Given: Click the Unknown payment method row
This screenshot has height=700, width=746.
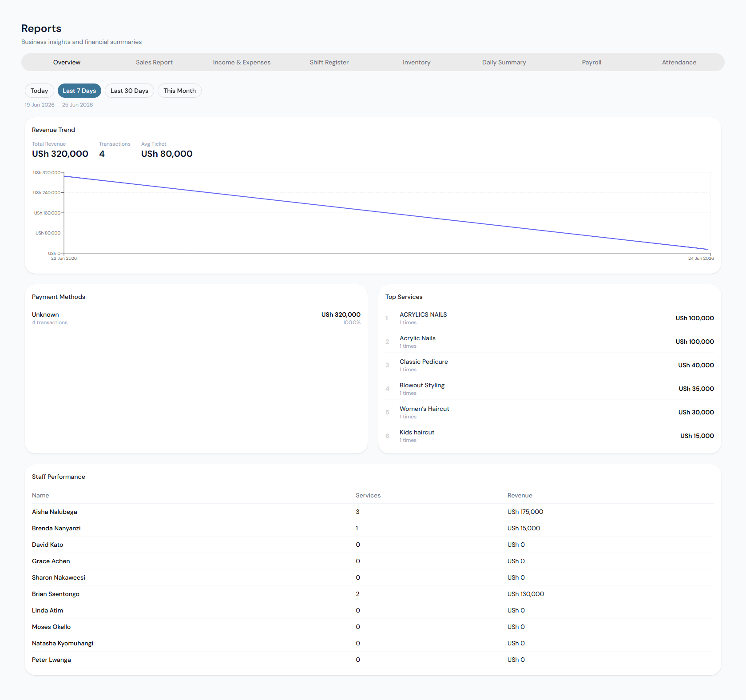Looking at the screenshot, I should [x=196, y=318].
